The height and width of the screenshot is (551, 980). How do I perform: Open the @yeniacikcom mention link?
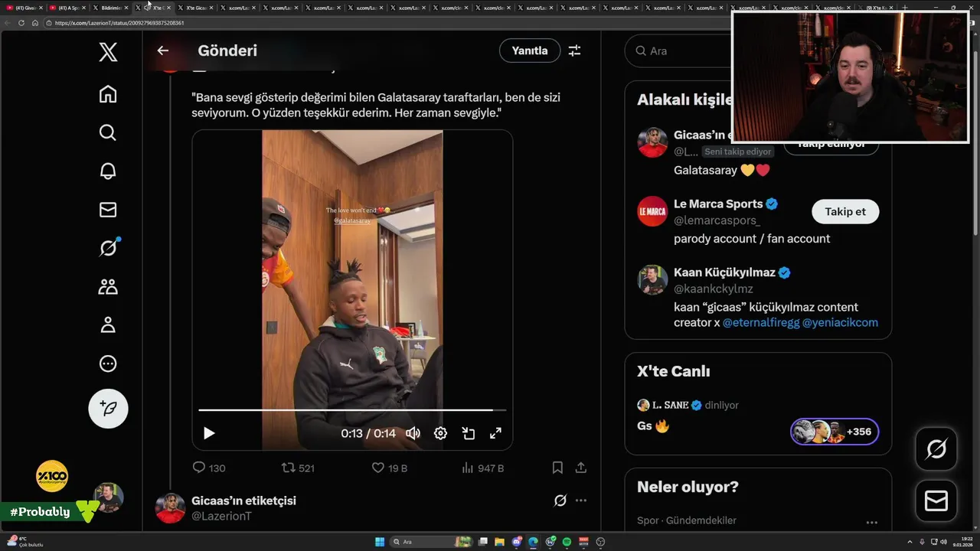coord(840,322)
